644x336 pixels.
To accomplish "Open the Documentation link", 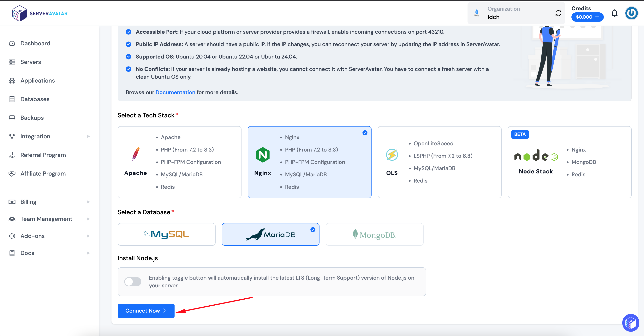I will pyautogui.click(x=175, y=92).
